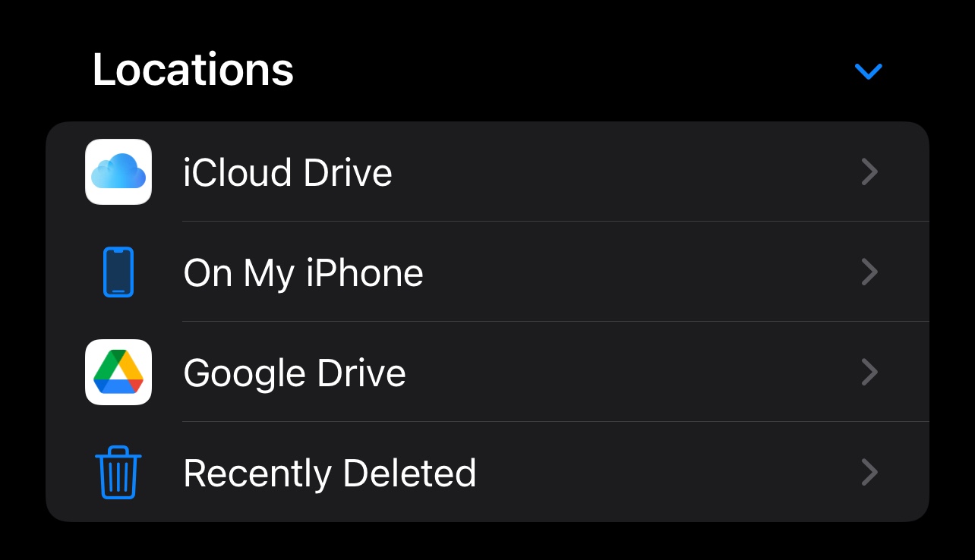This screenshot has height=560, width=975.
Task: Click the word Drive in Google Drive
Action: pos(361,373)
